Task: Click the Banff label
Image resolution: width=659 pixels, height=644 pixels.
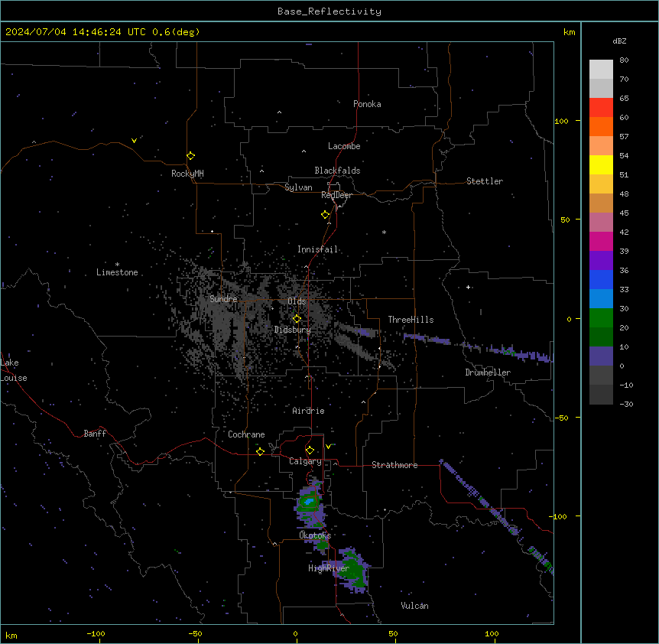Action: pos(95,434)
